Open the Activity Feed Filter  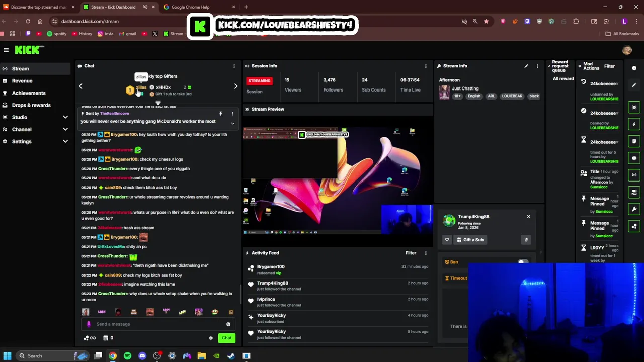tap(411, 253)
